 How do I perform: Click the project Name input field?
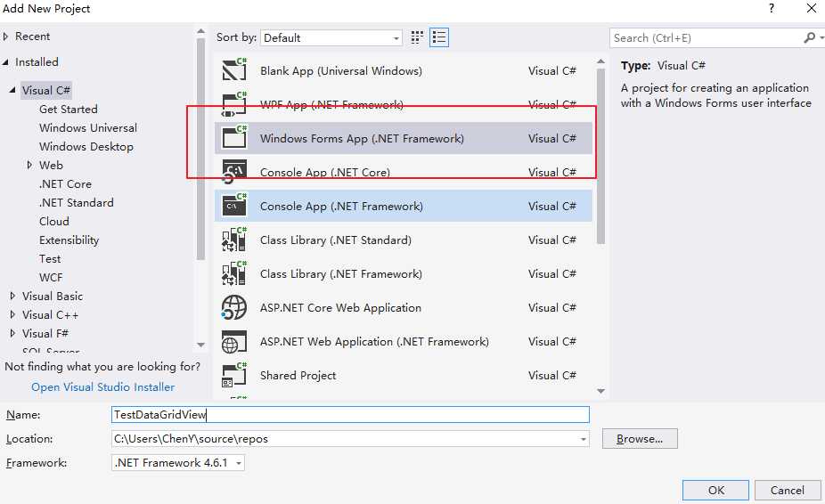(x=350, y=415)
